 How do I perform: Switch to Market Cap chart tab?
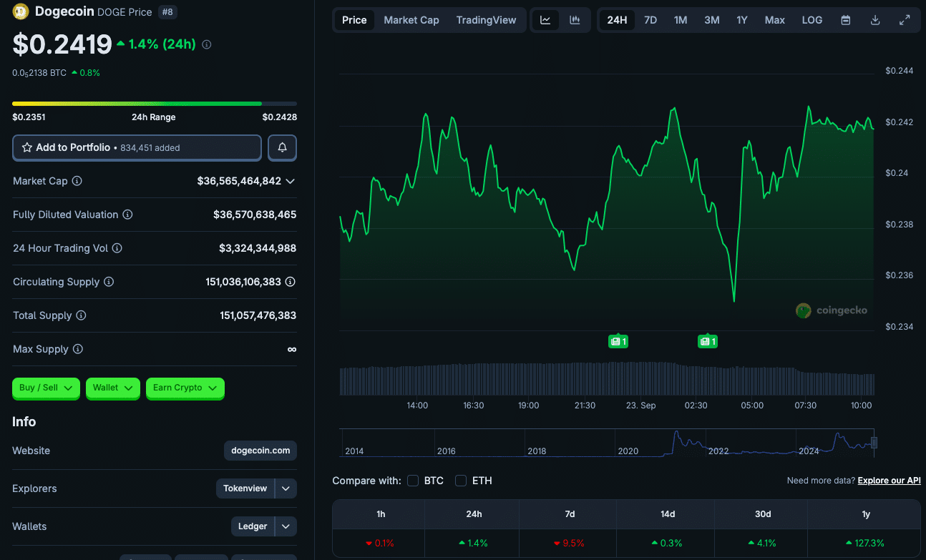(x=411, y=20)
